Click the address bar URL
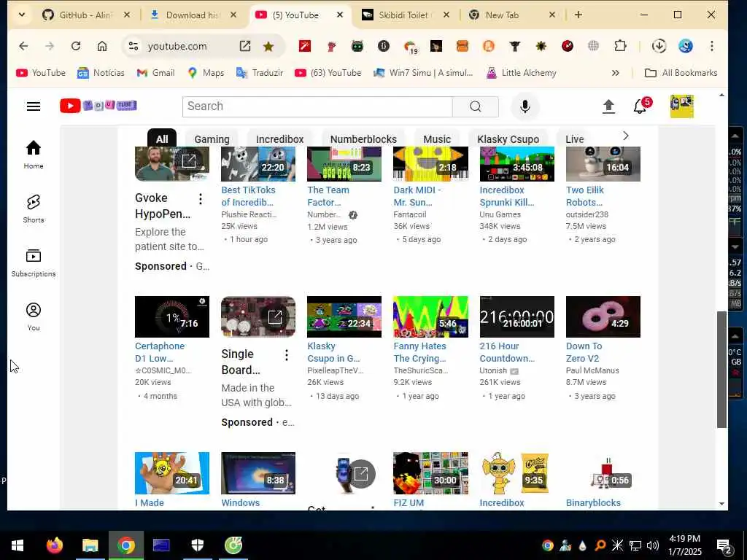 pyautogui.click(x=177, y=46)
